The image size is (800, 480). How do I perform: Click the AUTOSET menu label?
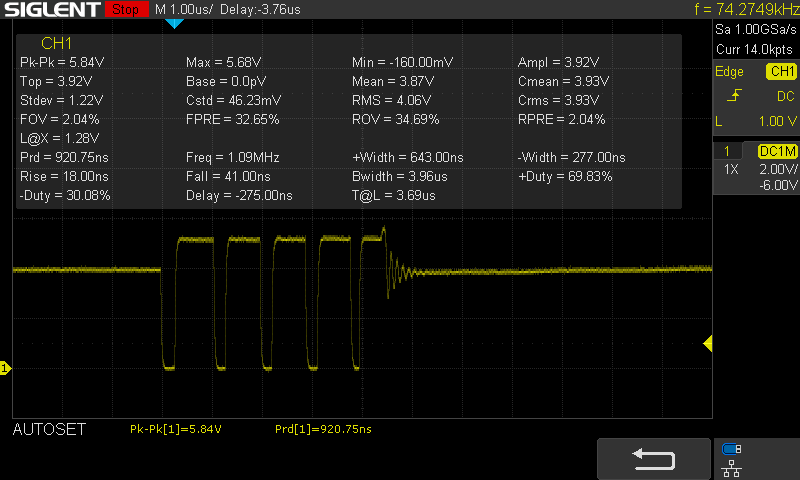(x=49, y=430)
